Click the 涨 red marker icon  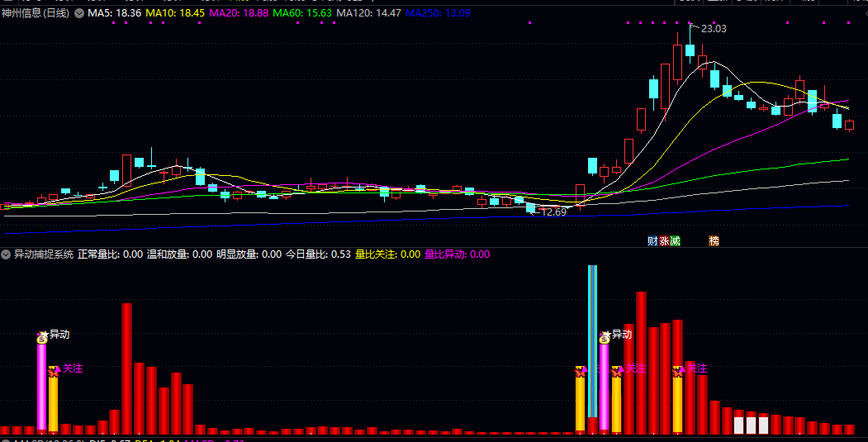coord(664,241)
